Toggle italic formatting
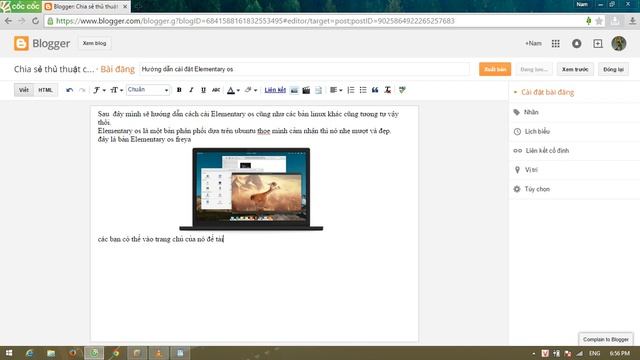 (x=191, y=90)
